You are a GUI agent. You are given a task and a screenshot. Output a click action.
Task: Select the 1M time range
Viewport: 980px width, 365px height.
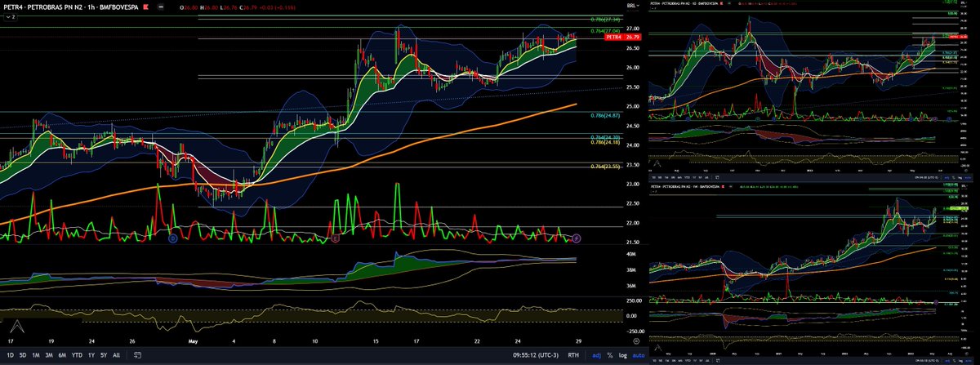pyautogui.click(x=36, y=355)
